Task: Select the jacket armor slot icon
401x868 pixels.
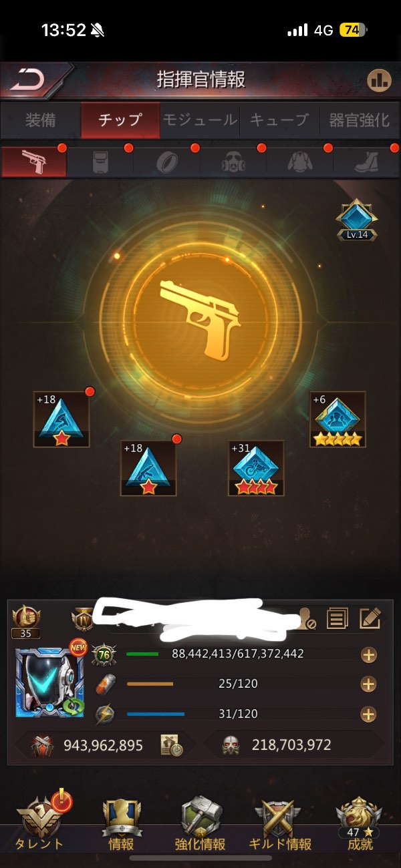Action: pyautogui.click(x=299, y=162)
